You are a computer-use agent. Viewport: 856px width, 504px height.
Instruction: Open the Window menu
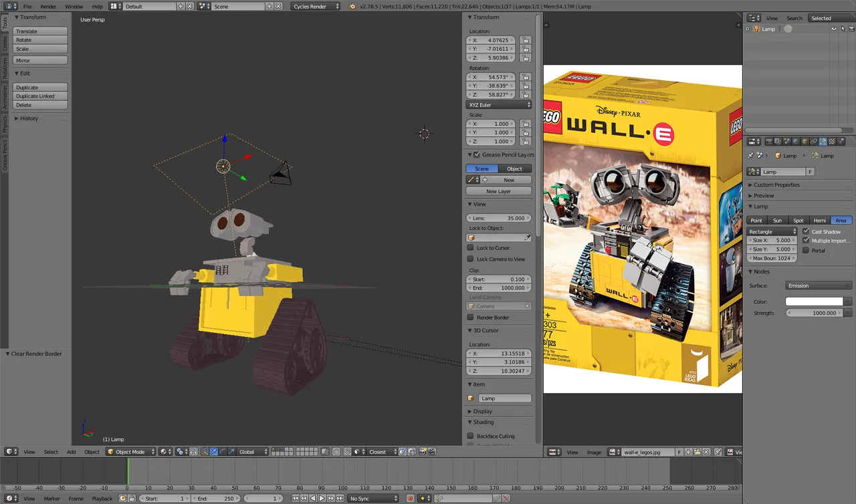coord(74,6)
